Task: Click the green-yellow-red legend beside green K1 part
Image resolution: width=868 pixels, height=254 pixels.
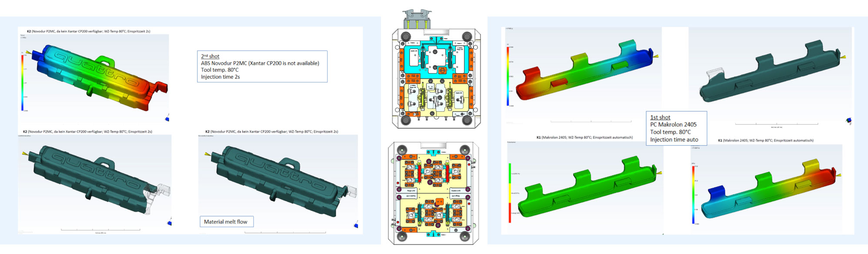Action: (x=510, y=191)
